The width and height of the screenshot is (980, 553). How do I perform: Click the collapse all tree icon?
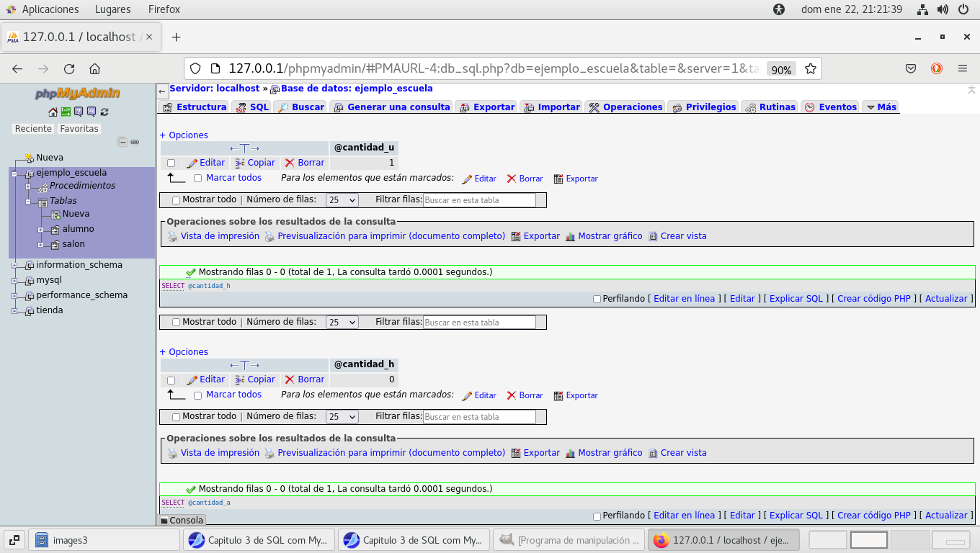tap(122, 143)
